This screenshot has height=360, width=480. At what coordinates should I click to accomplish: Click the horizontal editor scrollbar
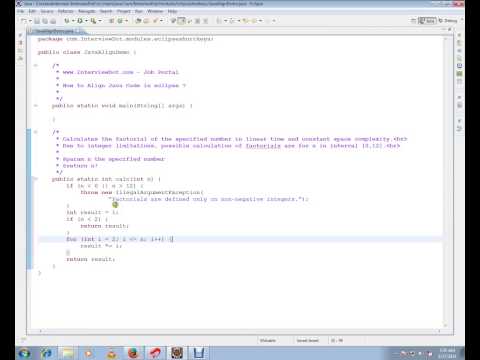[x=240, y=331]
